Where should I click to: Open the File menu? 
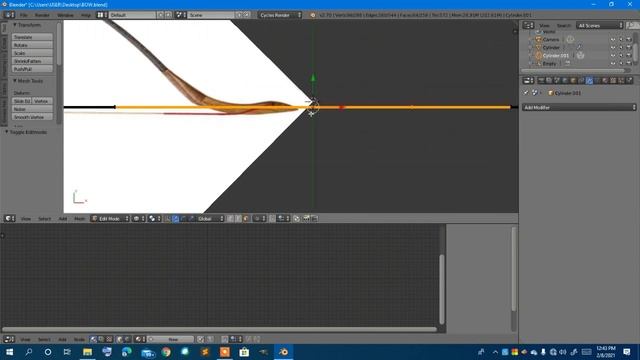click(x=24, y=15)
